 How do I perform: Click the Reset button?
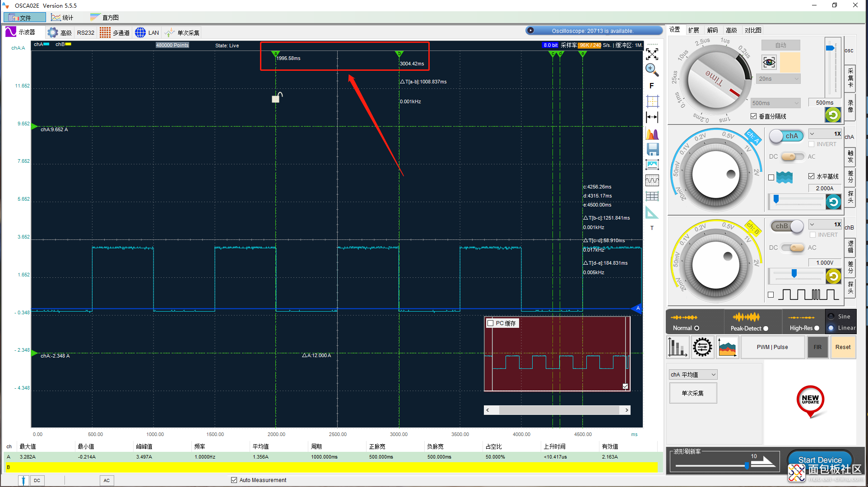click(843, 347)
